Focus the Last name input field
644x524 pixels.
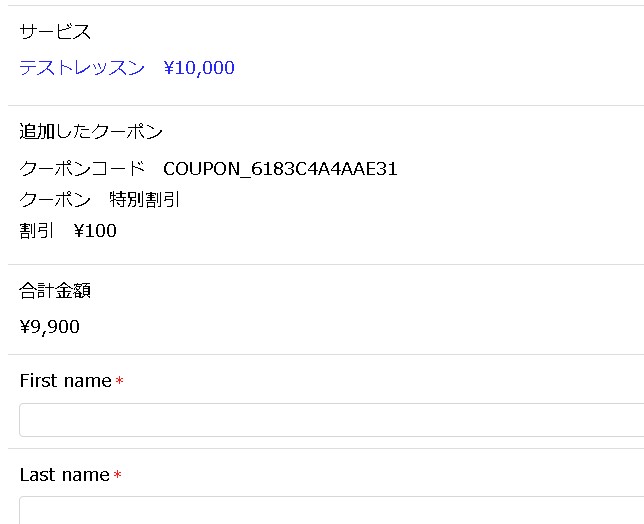pos(330,510)
